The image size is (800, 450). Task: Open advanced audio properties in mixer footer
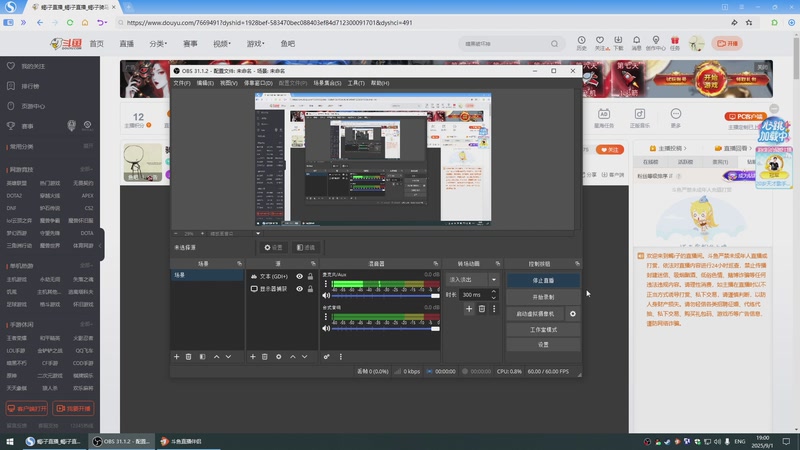pyautogui.click(x=327, y=357)
